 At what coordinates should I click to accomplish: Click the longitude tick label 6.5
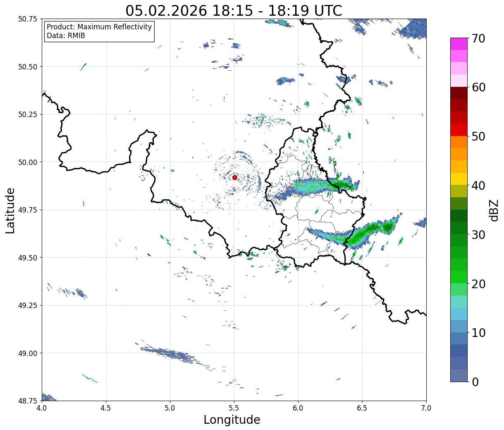coord(362,408)
